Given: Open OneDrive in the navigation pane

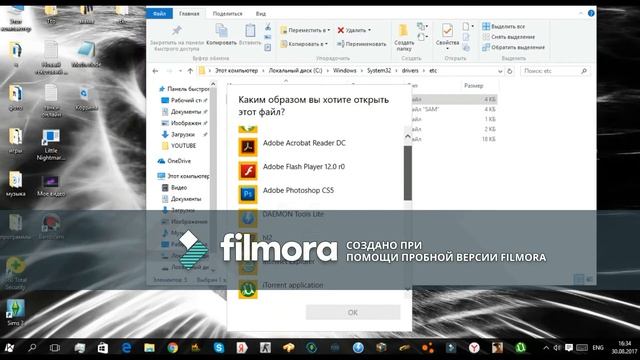Looking at the screenshot, I should pyautogui.click(x=174, y=161).
